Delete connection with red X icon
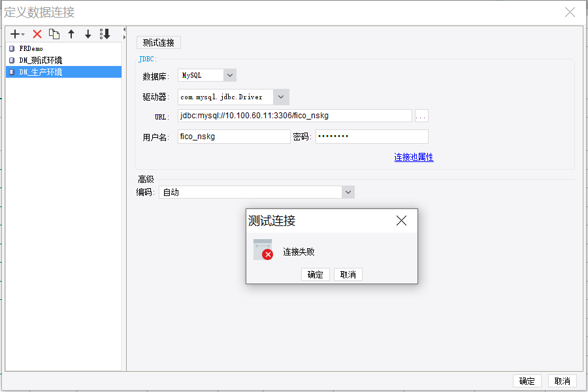Image resolution: width=588 pixels, height=392 pixels. tap(37, 34)
